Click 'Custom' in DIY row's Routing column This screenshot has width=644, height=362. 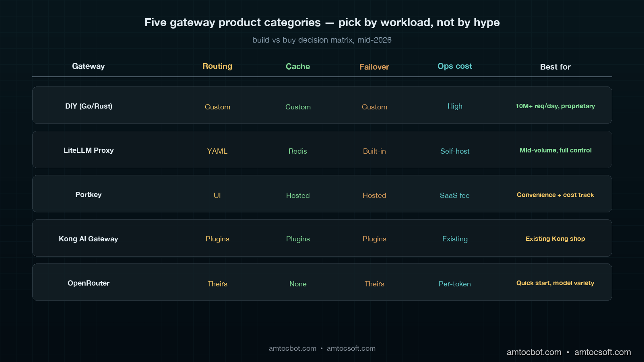[x=217, y=107]
